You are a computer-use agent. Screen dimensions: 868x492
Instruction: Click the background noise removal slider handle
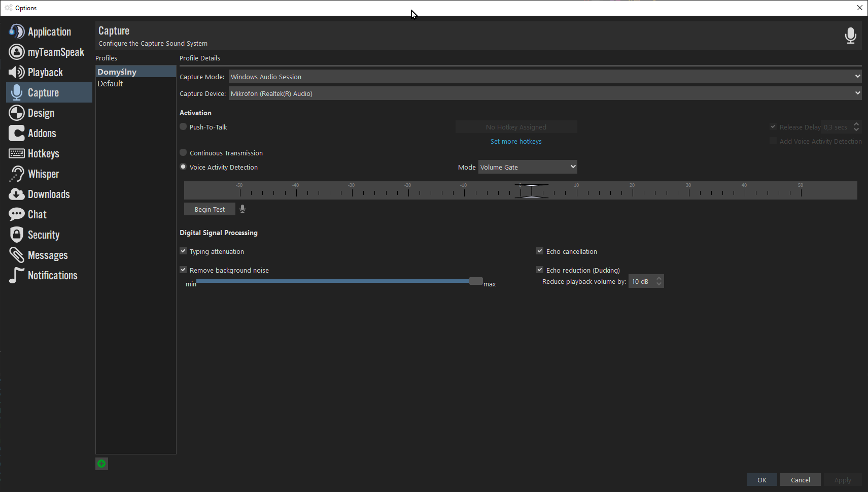tap(476, 281)
